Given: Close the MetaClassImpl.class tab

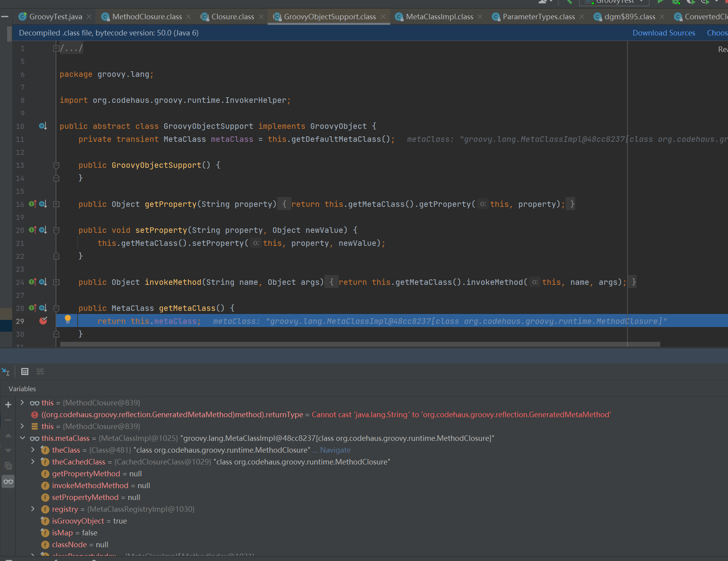Looking at the screenshot, I should click(480, 17).
